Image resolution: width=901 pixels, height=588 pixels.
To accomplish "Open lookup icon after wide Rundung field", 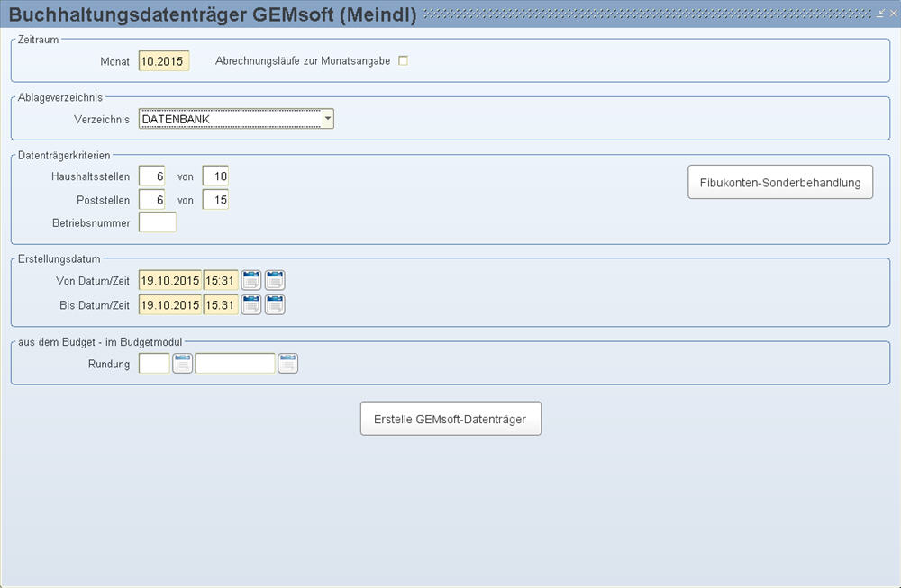I will click(288, 364).
